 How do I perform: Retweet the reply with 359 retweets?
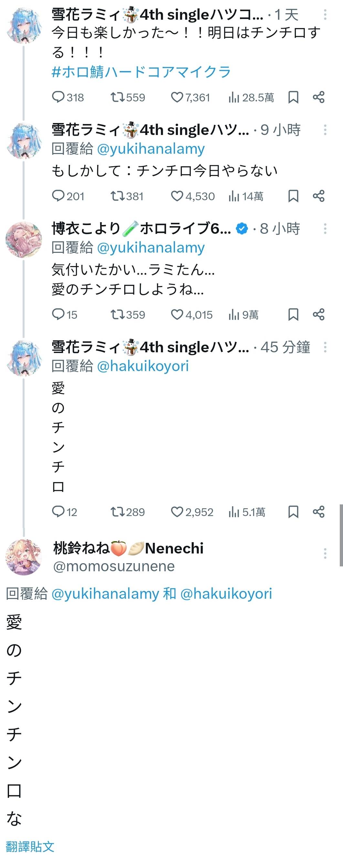tap(117, 315)
